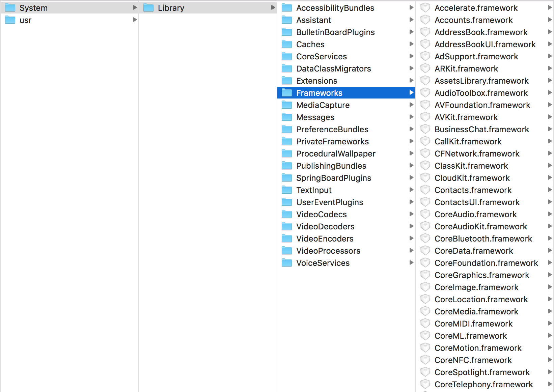Image resolution: width=554 pixels, height=392 pixels.
Task: Select the Messages folder row
Action: (x=346, y=117)
